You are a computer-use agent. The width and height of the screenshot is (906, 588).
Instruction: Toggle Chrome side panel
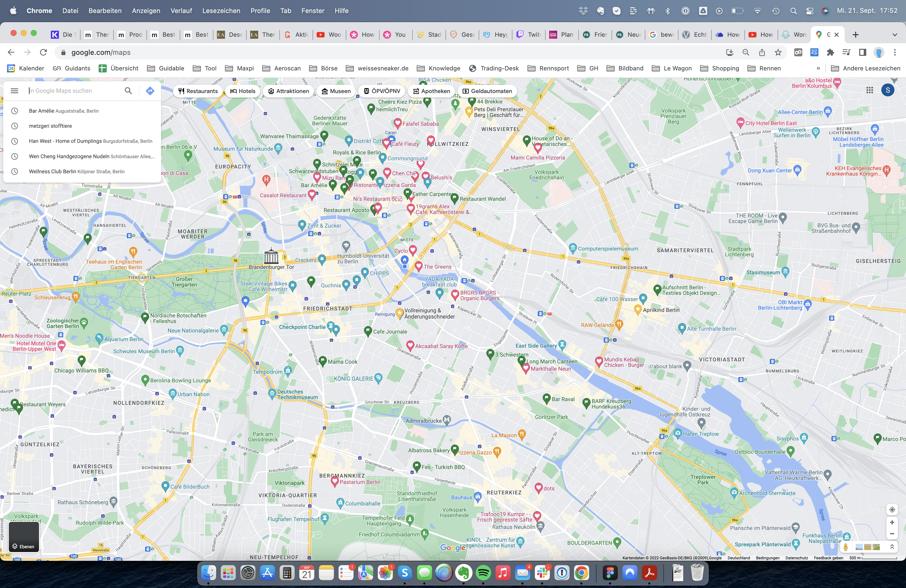(x=863, y=53)
